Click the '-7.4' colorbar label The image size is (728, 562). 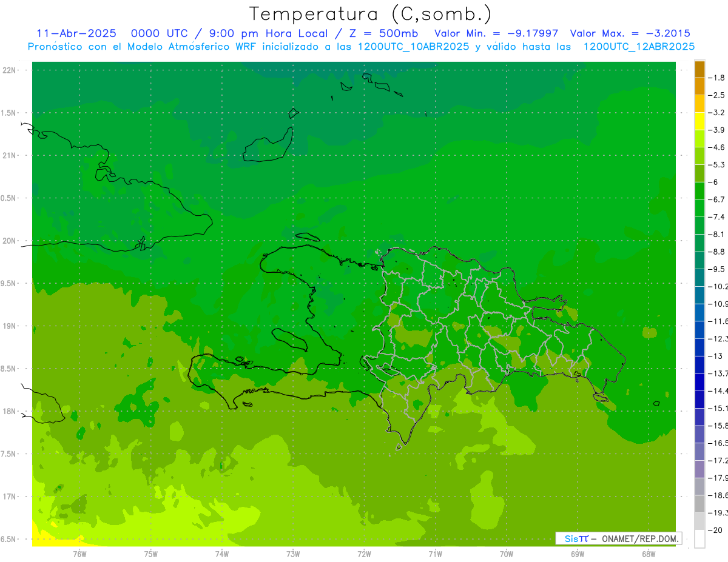[718, 217]
